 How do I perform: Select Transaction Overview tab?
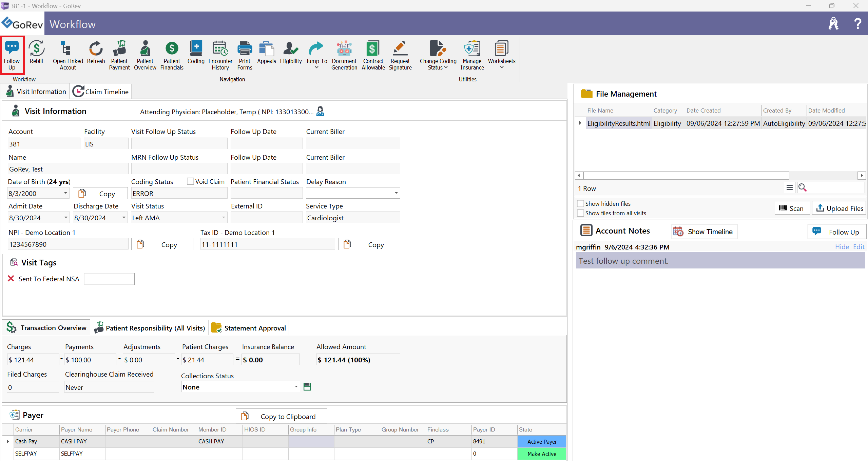click(x=46, y=328)
